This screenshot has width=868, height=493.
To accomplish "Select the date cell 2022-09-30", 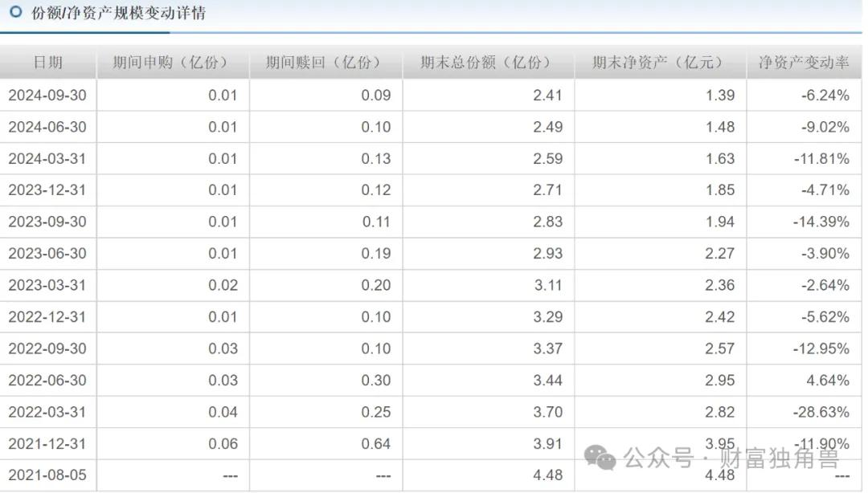I will (47, 348).
